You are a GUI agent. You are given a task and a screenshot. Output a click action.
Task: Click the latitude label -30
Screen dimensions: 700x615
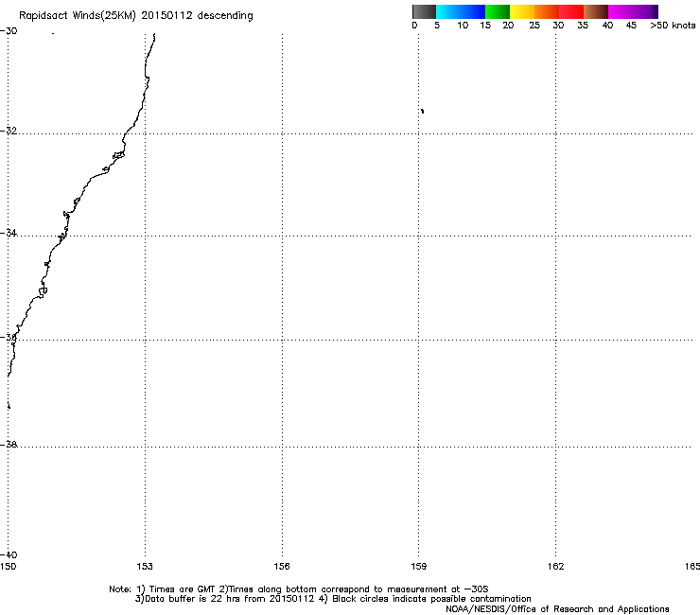(9, 31)
